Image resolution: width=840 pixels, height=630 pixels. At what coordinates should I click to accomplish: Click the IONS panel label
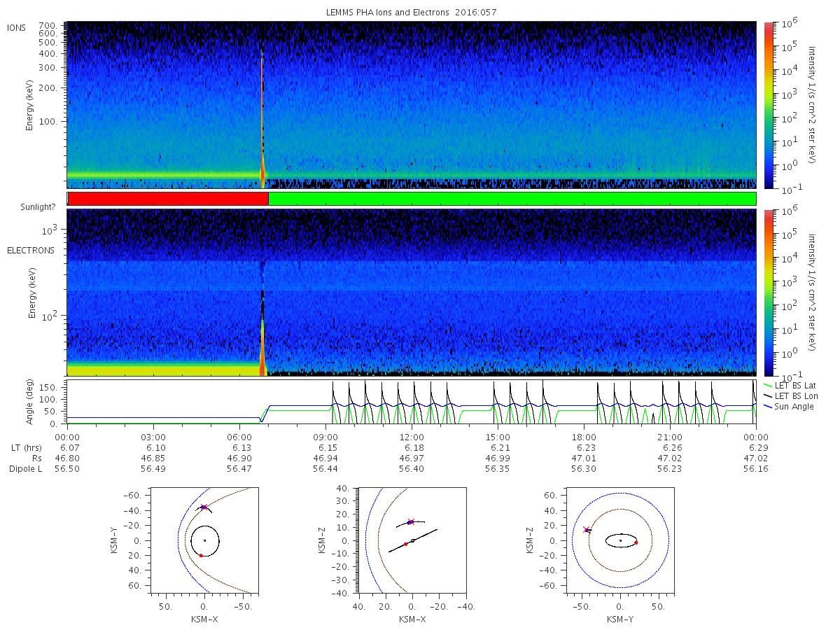(x=17, y=28)
